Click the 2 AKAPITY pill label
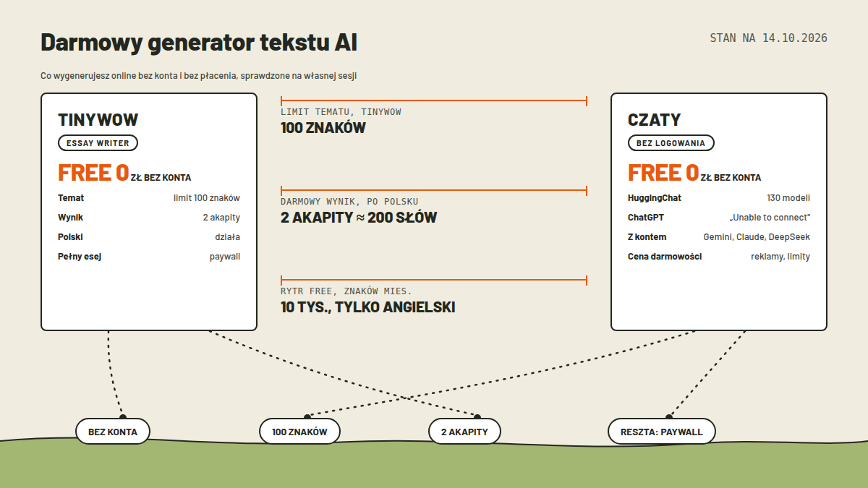The height and width of the screenshot is (488, 868). 464,432
